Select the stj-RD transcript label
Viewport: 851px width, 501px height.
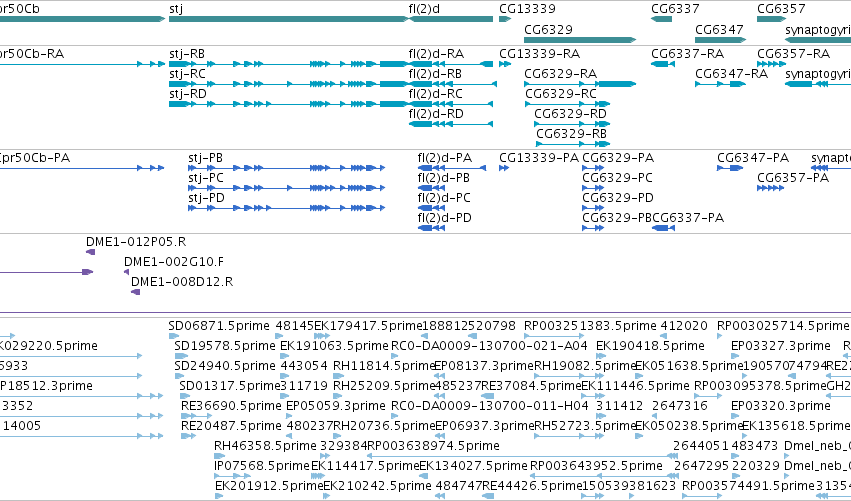[x=188, y=94]
